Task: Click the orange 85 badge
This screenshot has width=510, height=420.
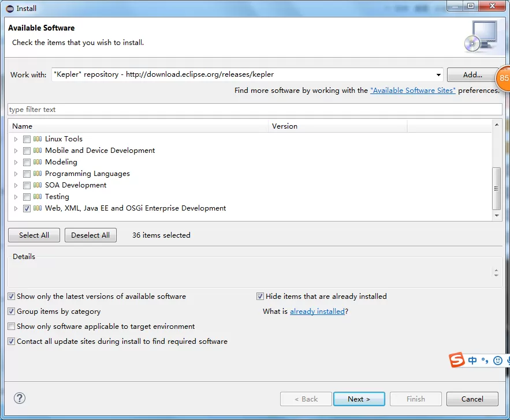Action: (503, 78)
